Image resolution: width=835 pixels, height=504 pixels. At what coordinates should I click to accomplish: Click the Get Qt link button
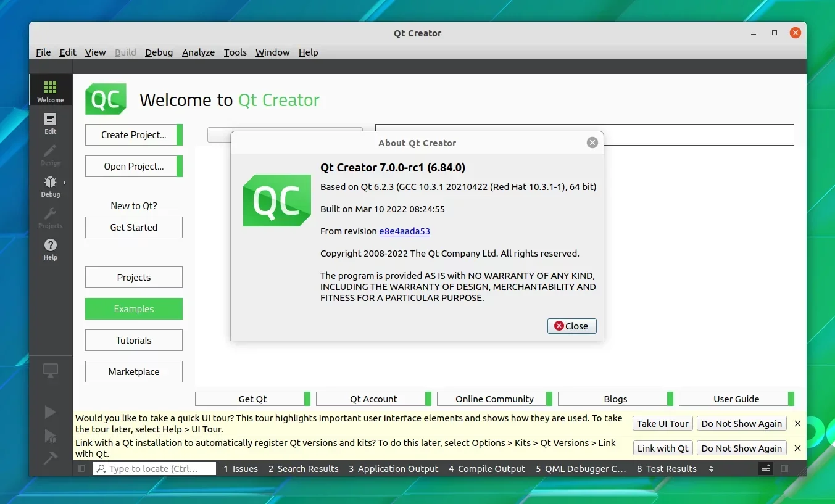pos(253,399)
